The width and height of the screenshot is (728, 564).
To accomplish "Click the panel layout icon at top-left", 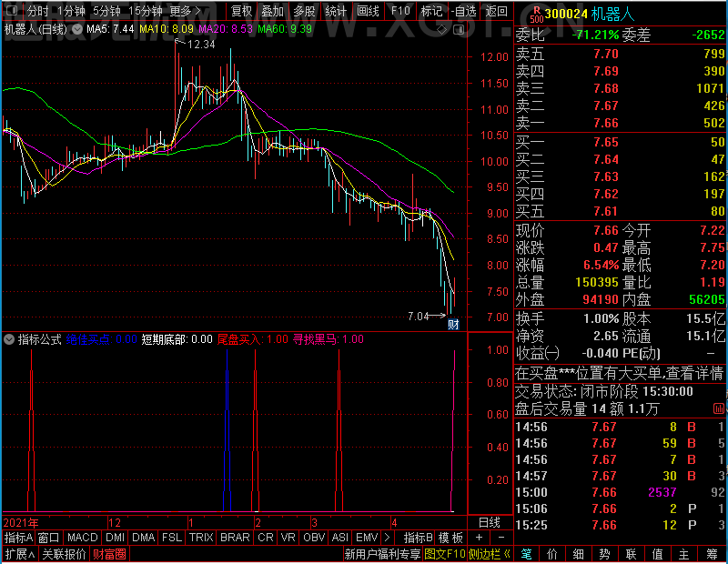I will pyautogui.click(x=12, y=11).
